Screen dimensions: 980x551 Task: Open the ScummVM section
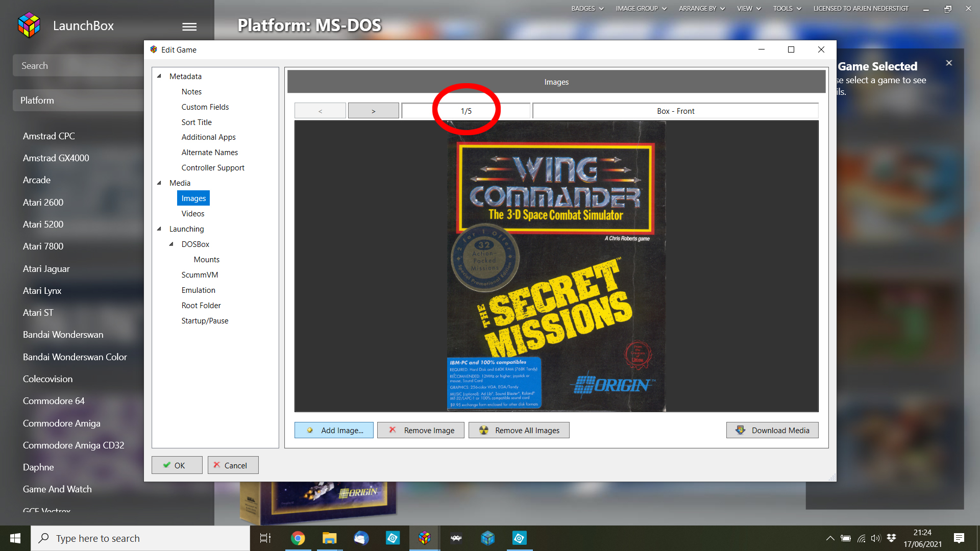(x=200, y=275)
